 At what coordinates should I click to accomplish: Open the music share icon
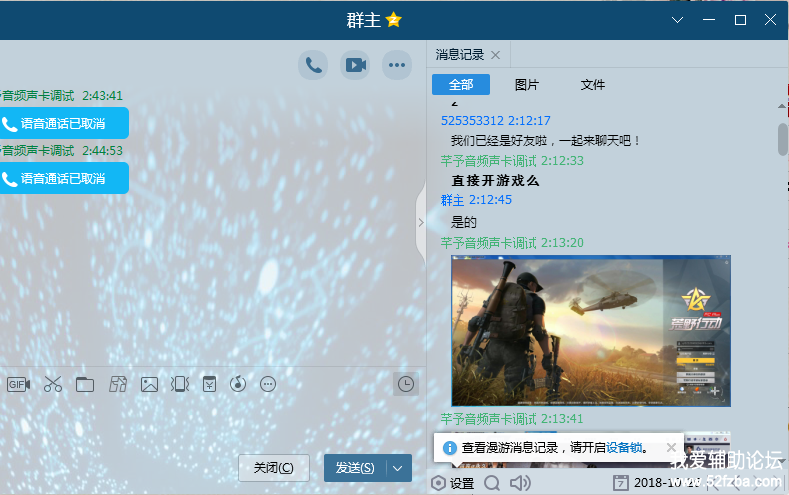tap(238, 384)
